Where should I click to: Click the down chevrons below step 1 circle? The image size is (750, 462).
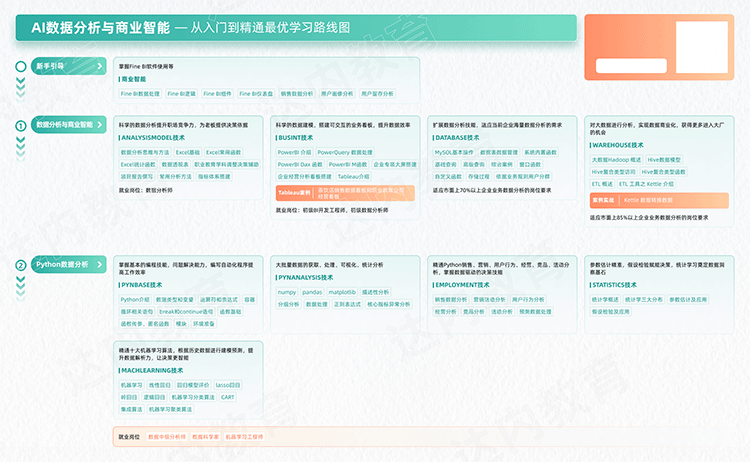click(21, 147)
